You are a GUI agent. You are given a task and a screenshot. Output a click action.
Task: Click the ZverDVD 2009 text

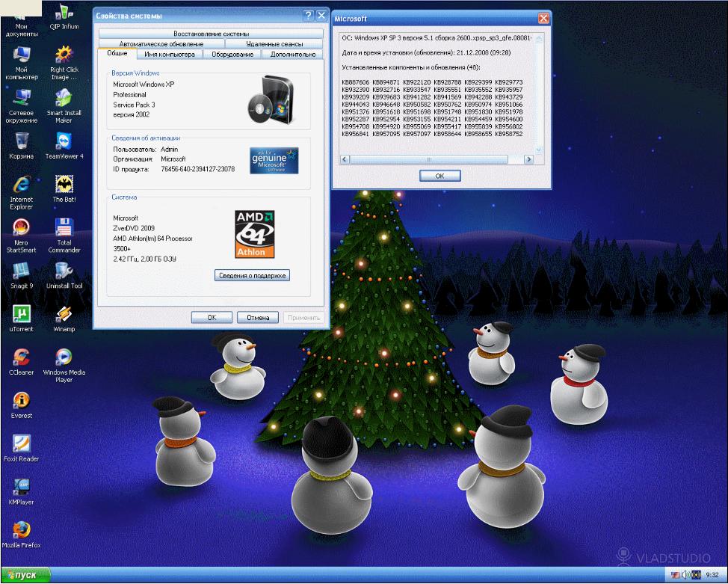pos(134,228)
